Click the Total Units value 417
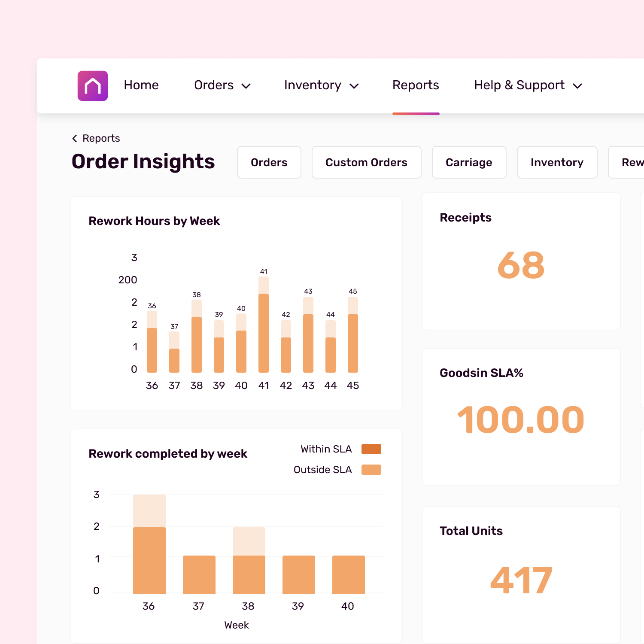Screen dimensions: 644x644 pos(521,580)
